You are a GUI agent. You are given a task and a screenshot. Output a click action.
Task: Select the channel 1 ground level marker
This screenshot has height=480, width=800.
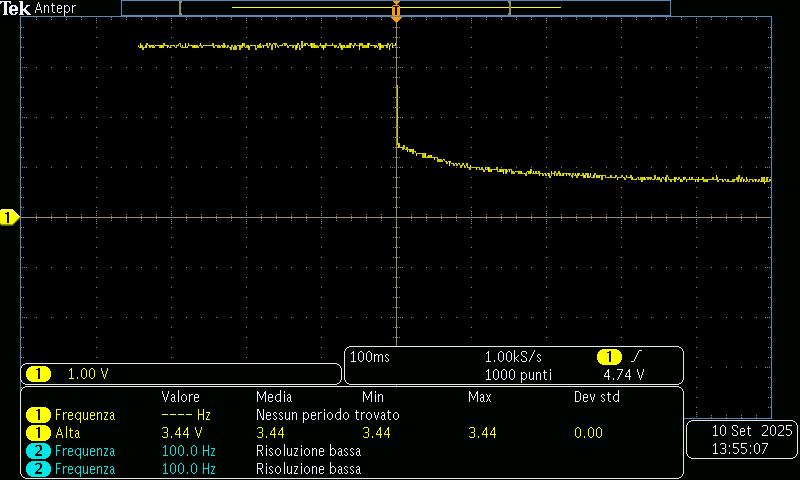(x=9, y=217)
